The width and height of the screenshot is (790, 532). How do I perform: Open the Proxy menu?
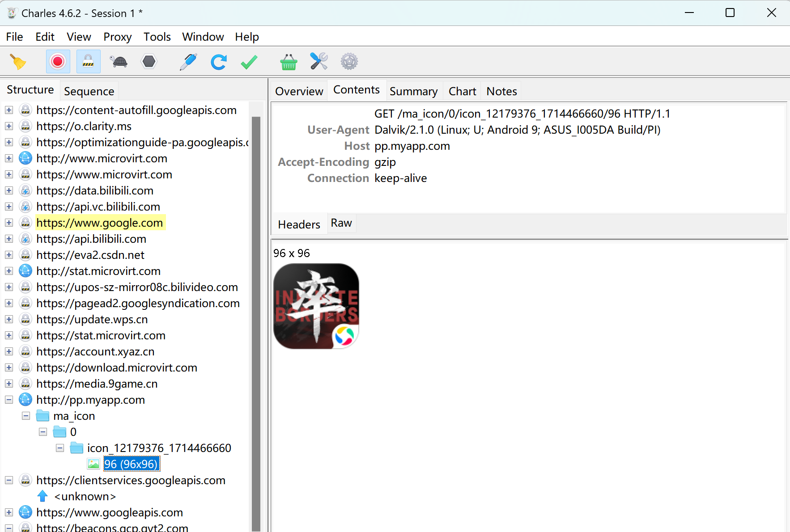[117, 37]
